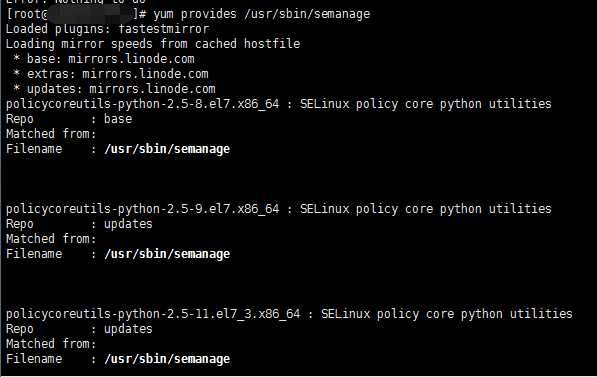Image resolution: width=597 pixels, height=377 pixels.
Task: Click second bold /usr/sbin/semanage filename
Action: 167,254
